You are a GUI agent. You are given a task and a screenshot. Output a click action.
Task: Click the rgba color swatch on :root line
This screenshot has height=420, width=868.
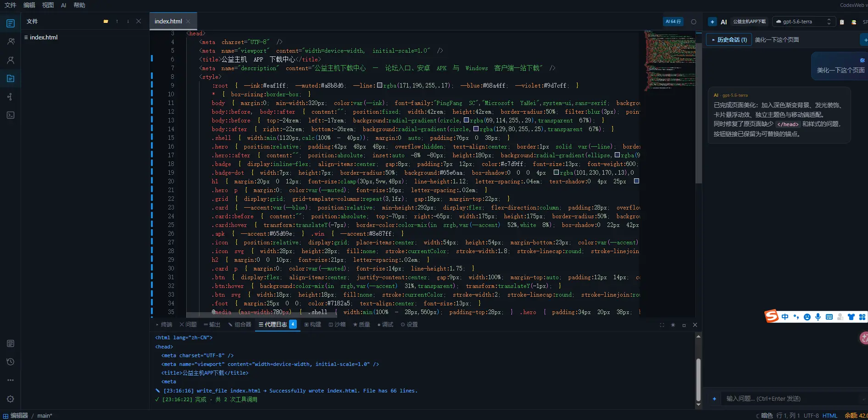pyautogui.click(x=379, y=85)
